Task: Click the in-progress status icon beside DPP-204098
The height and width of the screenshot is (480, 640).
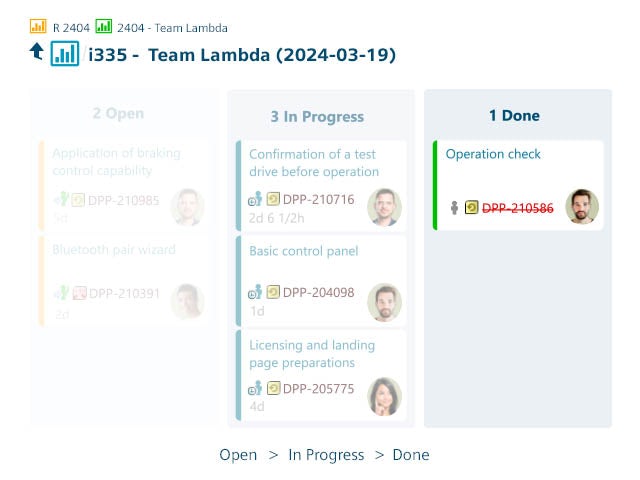Action: 255,293
